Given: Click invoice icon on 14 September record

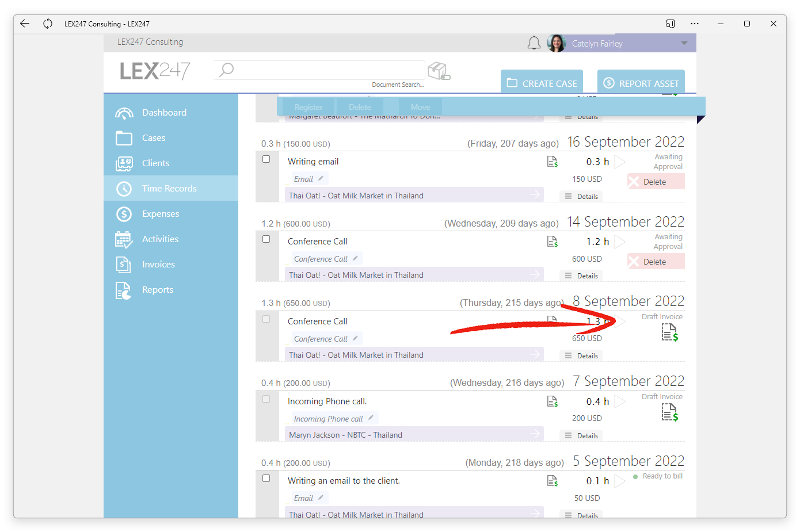Looking at the screenshot, I should [x=552, y=242].
